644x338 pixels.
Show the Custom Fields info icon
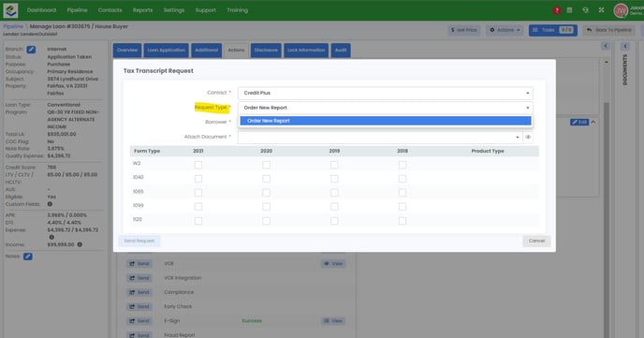pyautogui.click(x=50, y=204)
